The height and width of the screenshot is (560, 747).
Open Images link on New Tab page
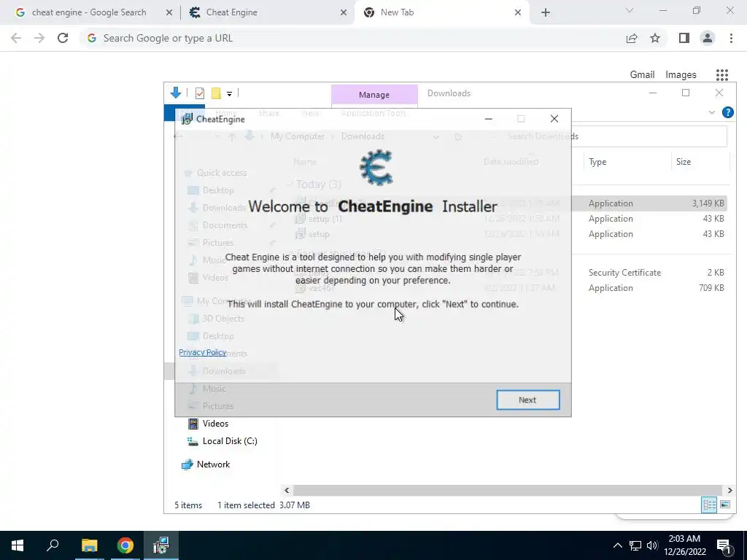[x=681, y=75]
